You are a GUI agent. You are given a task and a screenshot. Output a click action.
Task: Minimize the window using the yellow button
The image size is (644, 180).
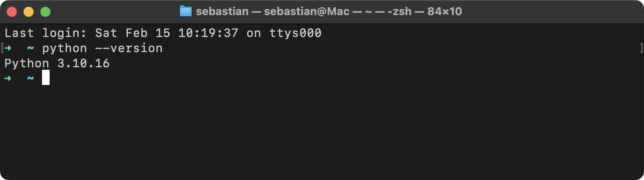click(x=29, y=12)
